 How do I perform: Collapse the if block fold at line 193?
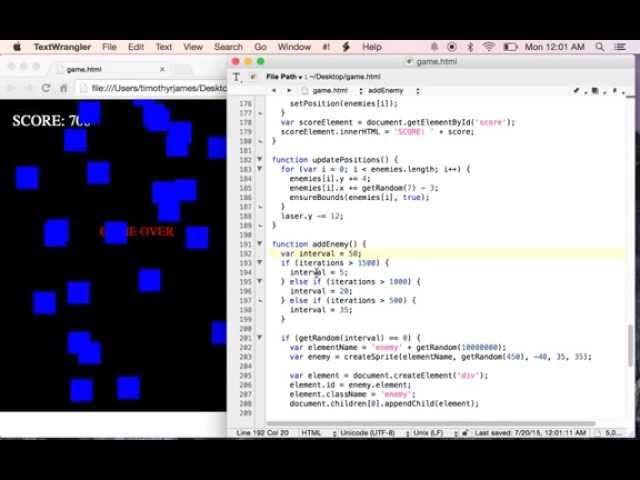point(260,262)
